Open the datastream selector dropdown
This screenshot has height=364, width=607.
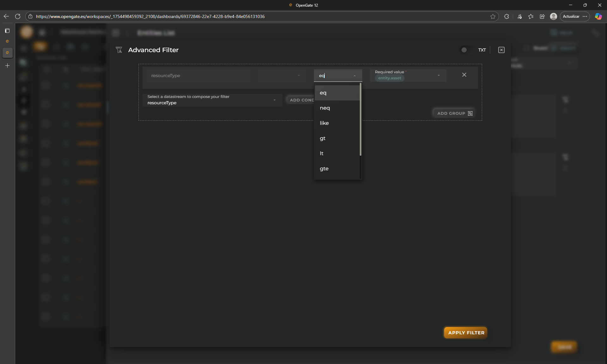pyautogui.click(x=274, y=100)
